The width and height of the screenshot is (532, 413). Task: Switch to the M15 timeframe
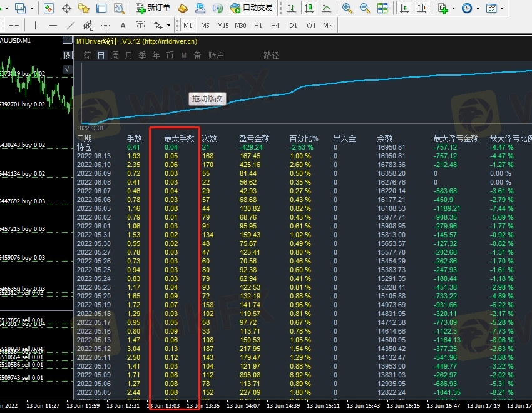223,25
